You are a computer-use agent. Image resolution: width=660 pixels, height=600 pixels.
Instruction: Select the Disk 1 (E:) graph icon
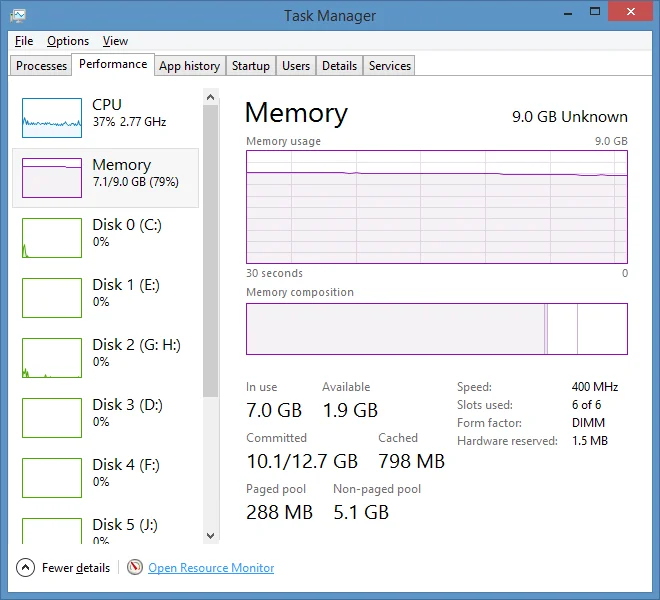[52, 298]
